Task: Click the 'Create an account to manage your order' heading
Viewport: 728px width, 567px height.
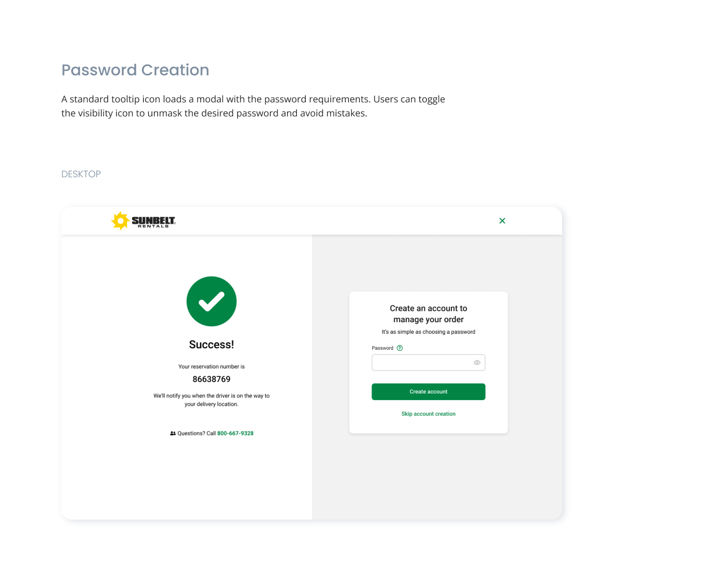Action: [428, 314]
